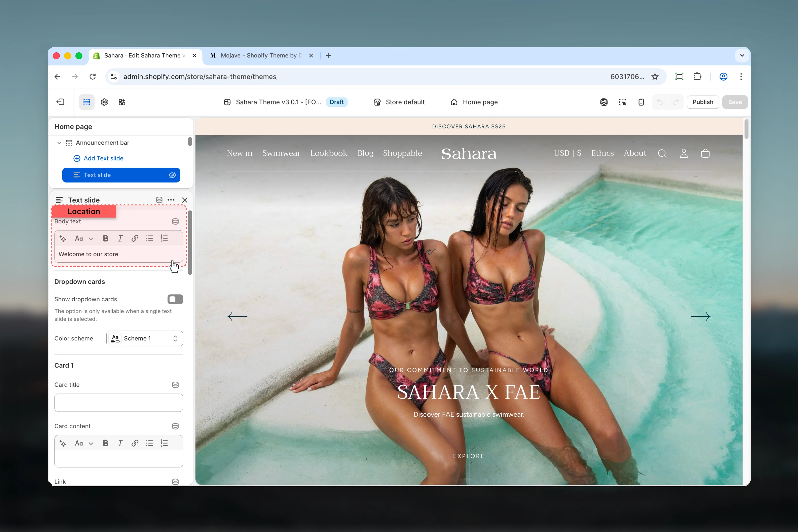Select the Text slide block row
The image size is (798, 532).
pyautogui.click(x=121, y=175)
